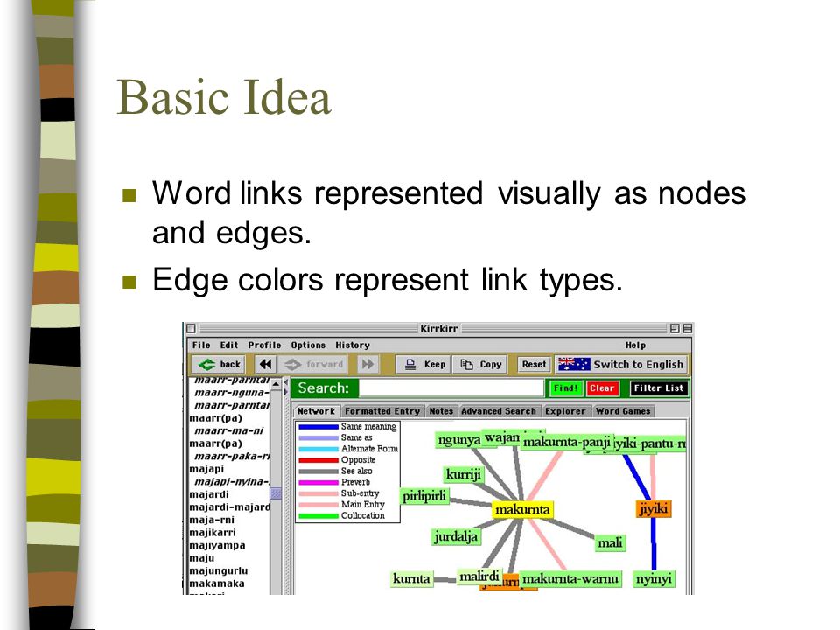Click the Search input field
The height and width of the screenshot is (630, 840).
(451, 388)
